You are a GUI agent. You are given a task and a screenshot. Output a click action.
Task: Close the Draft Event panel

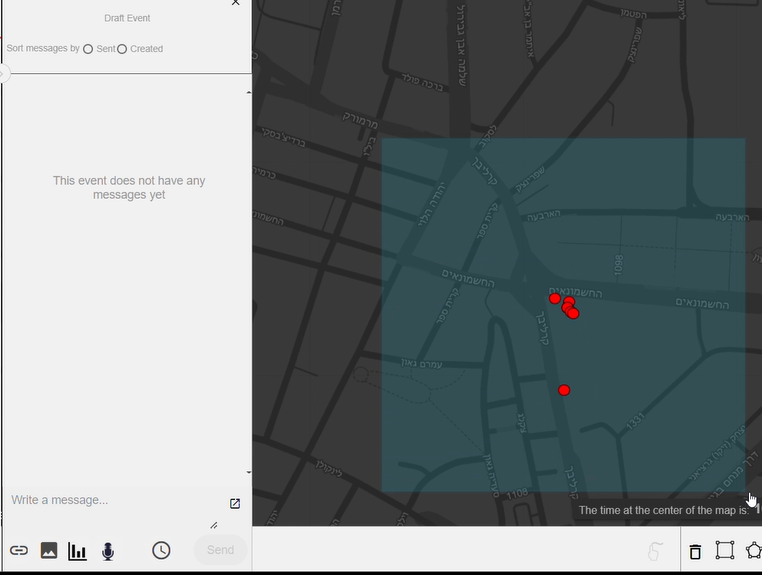[236, 3]
